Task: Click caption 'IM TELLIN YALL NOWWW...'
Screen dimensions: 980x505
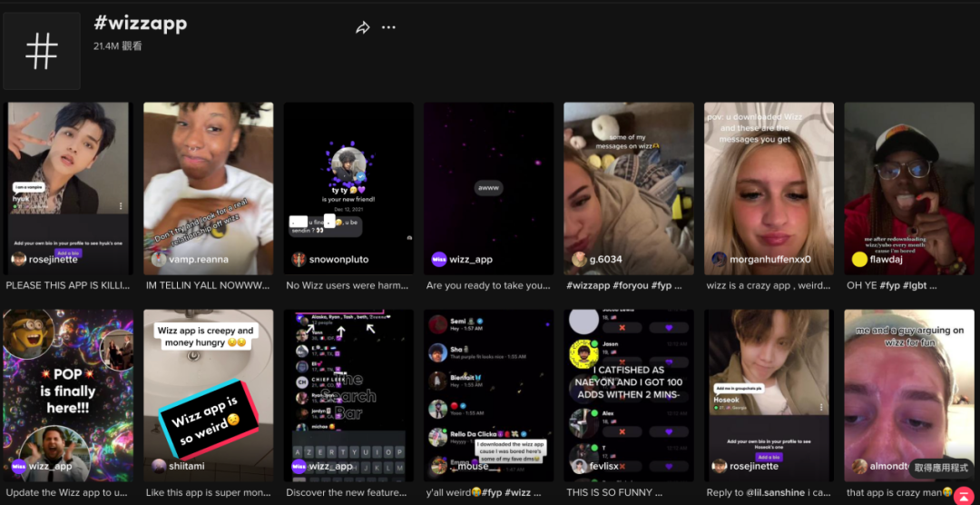Action: 208,285
